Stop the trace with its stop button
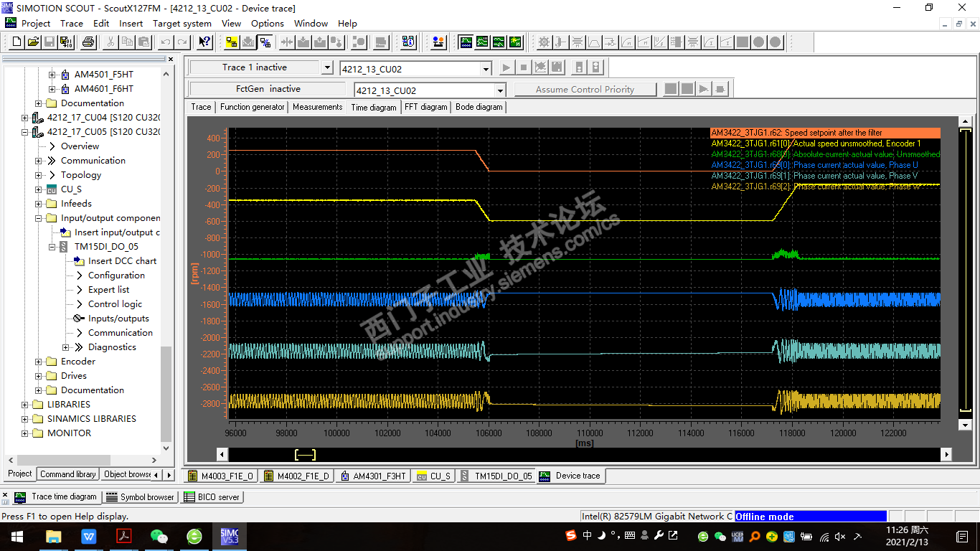The width and height of the screenshot is (980, 551). click(524, 68)
